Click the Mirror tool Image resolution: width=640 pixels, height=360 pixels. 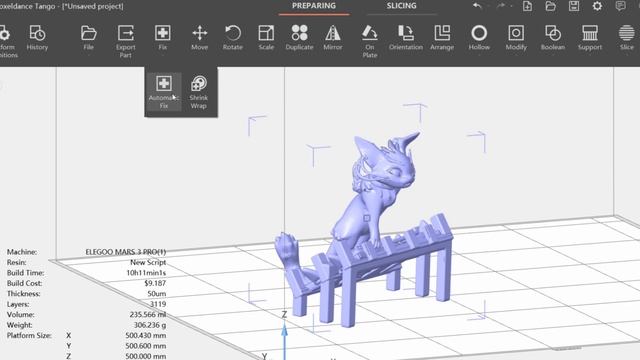coord(333,38)
